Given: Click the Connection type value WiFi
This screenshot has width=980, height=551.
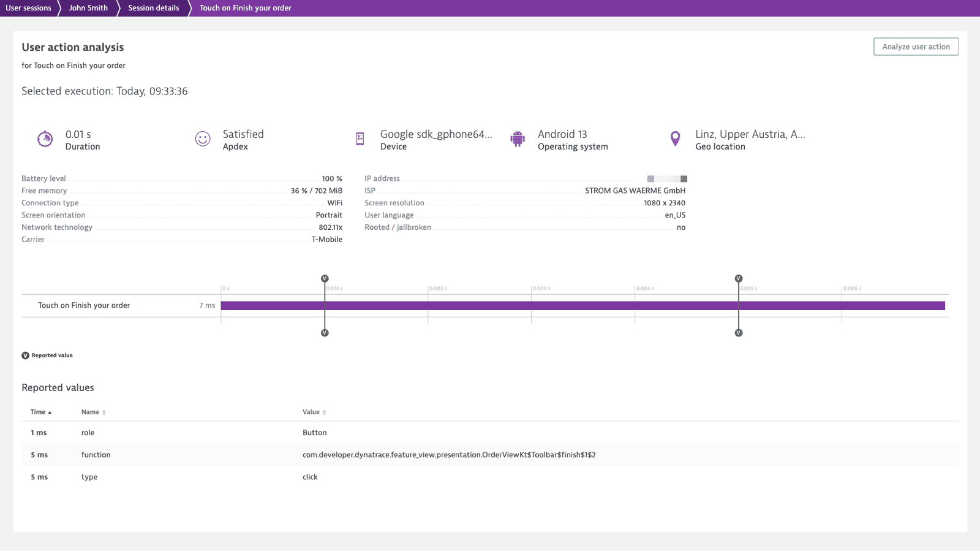Looking at the screenshot, I should (x=334, y=203).
